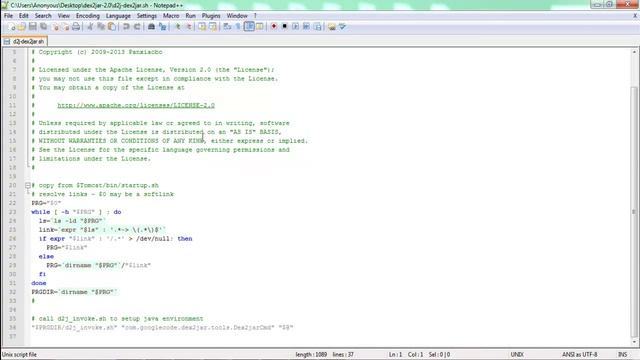640x360 pixels.
Task: Collapse the comment fold at line 20
Action: [x=28, y=185]
